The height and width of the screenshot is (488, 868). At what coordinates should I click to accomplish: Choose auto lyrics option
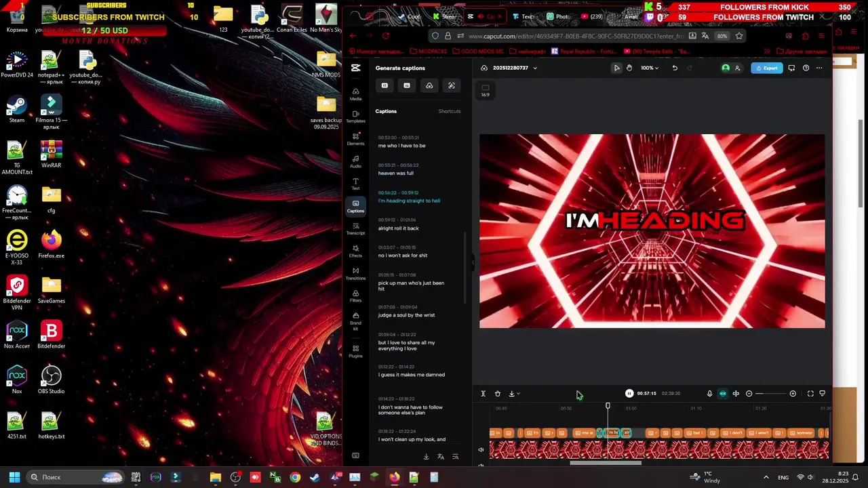pos(452,85)
